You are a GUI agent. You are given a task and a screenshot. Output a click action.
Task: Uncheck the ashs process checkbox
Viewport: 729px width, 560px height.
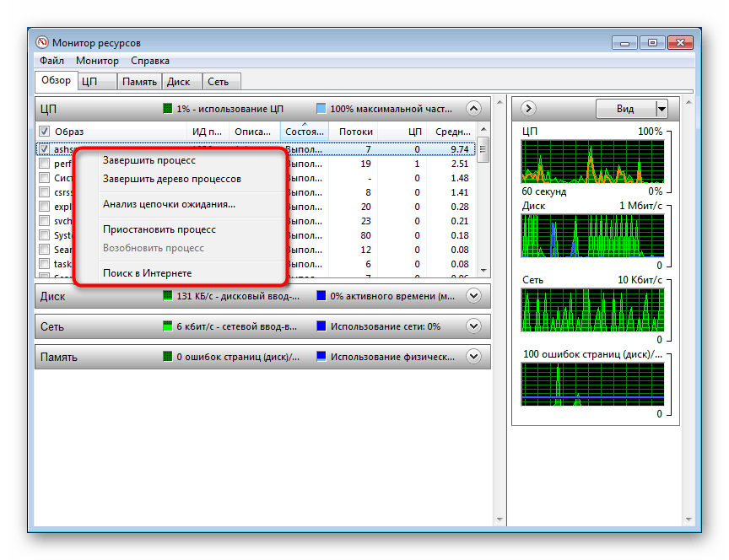pyautogui.click(x=42, y=148)
